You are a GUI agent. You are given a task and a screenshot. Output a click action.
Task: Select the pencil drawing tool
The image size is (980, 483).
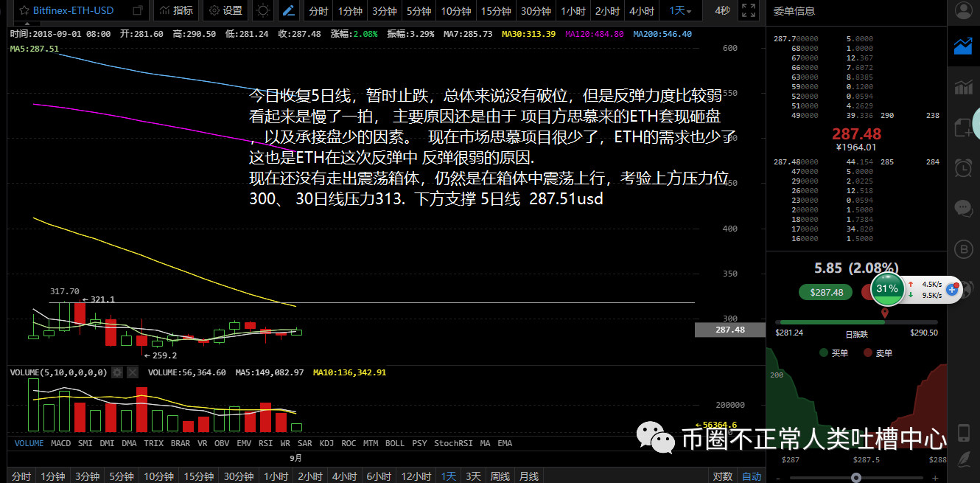click(290, 11)
